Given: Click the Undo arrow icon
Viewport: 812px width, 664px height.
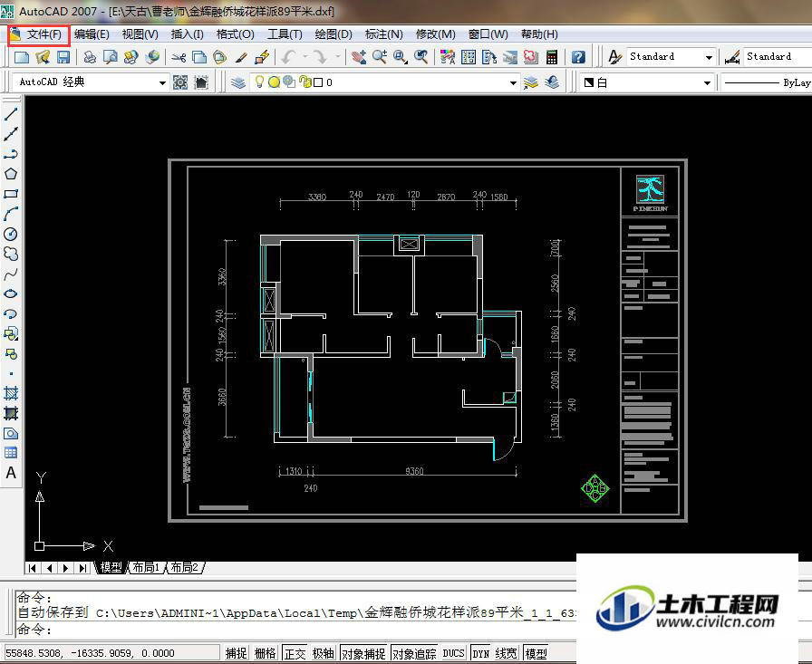Looking at the screenshot, I should [289, 57].
